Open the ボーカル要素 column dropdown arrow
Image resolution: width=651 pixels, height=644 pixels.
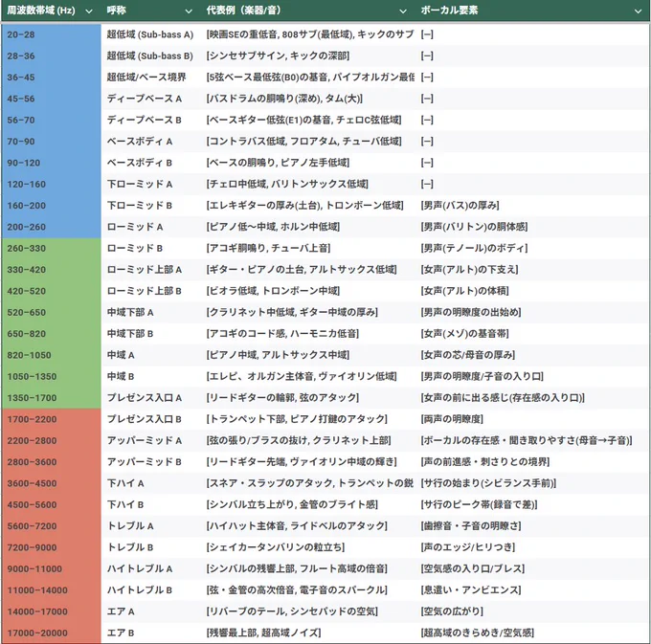[x=639, y=11]
